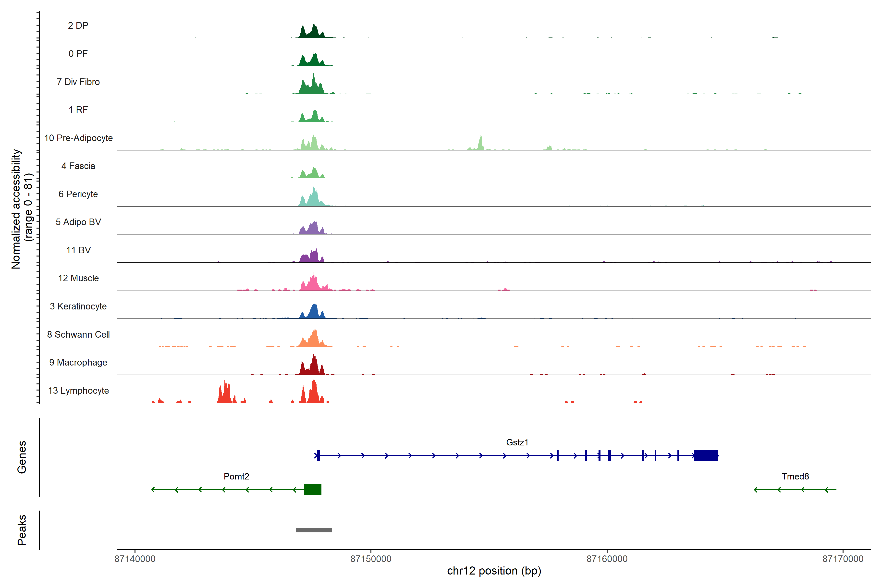Viewport: 882px width, 588px height.
Task: Click the Peaks track label
Action: [x=22, y=530]
